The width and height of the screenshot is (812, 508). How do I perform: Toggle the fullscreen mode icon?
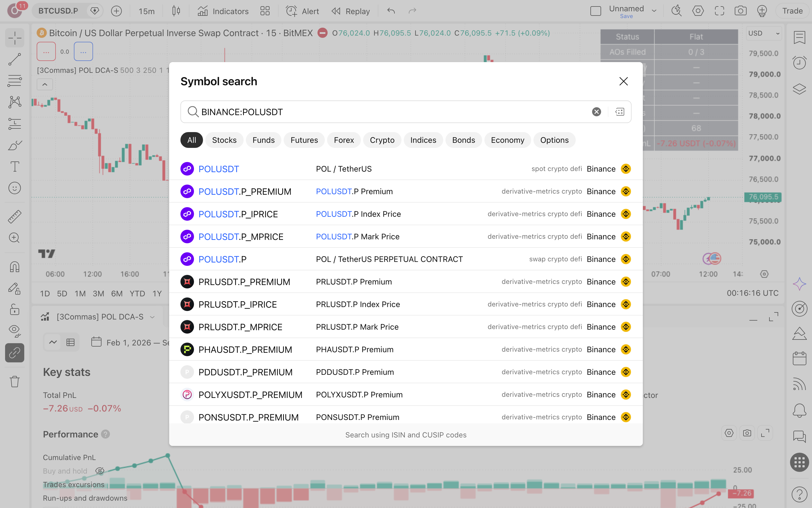click(720, 11)
